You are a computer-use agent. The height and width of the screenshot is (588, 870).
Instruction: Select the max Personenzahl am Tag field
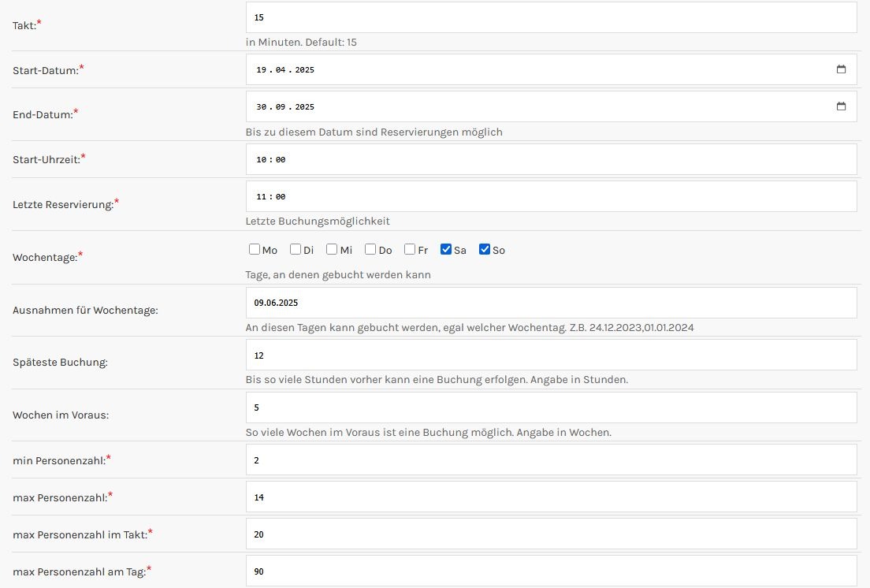(x=551, y=571)
